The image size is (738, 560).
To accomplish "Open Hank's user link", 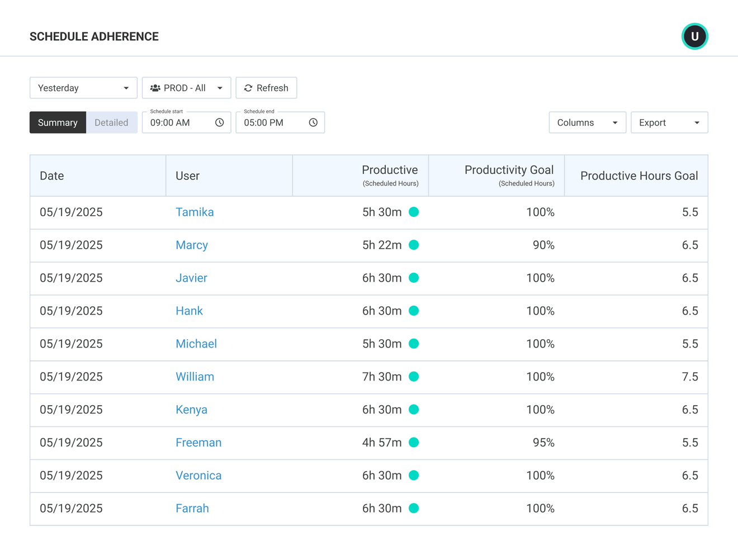I will pos(189,311).
